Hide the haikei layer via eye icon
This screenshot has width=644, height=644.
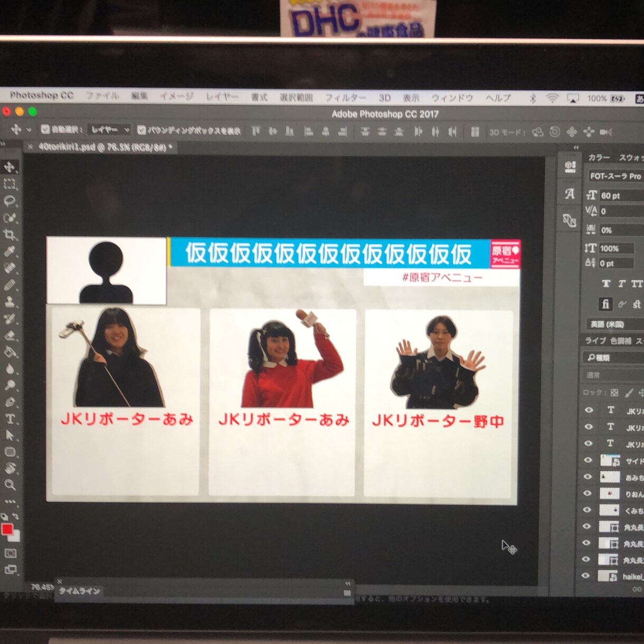point(586,576)
